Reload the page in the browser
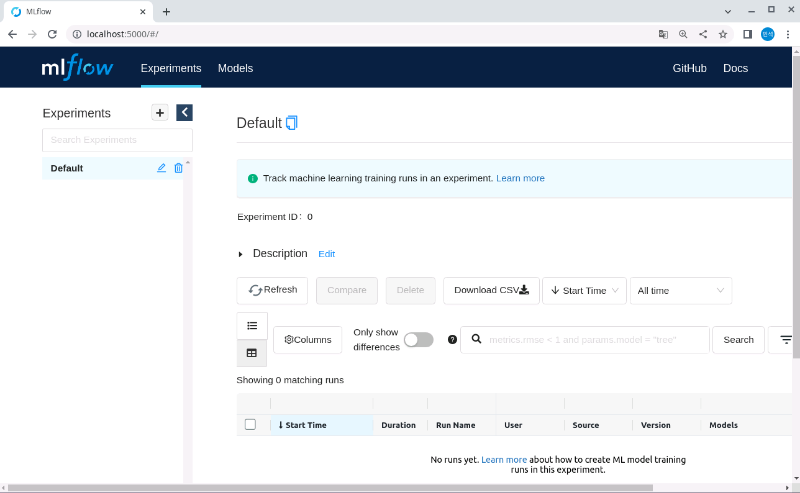 click(x=52, y=34)
